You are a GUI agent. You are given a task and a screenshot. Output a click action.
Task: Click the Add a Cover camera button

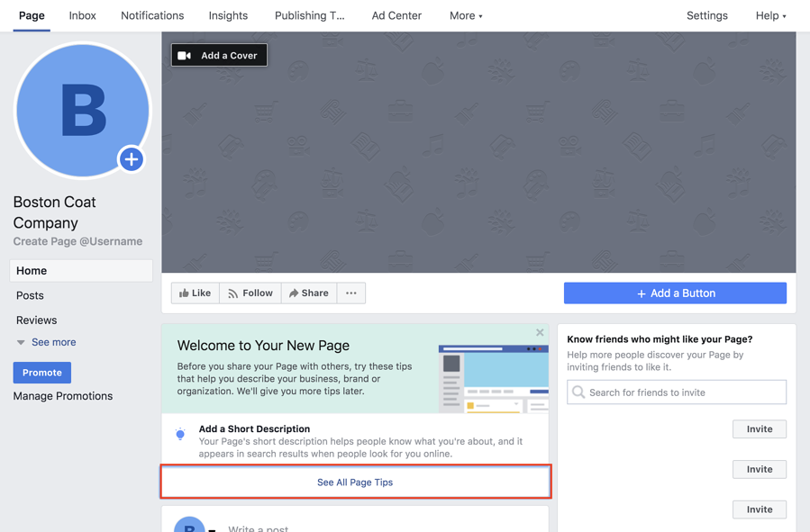coord(219,56)
